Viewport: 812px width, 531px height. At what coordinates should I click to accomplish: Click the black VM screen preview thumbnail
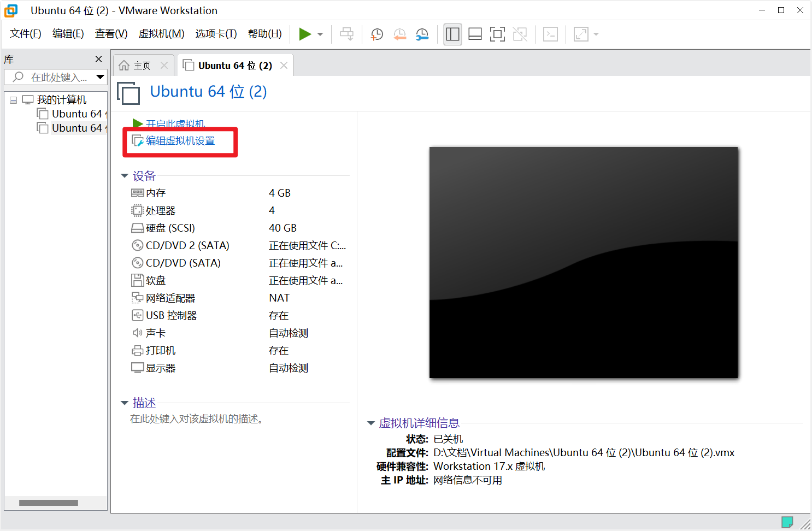[584, 262]
